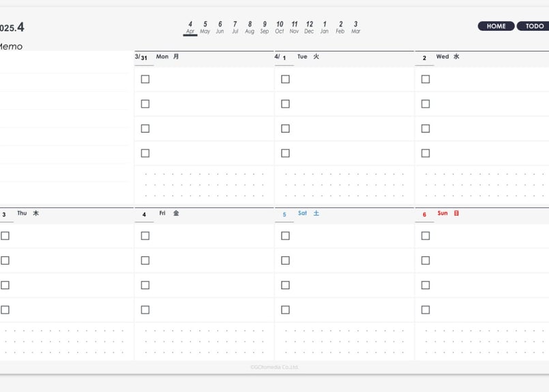
Task: Tick the fourth checkbox under Wed 2
Action: (x=426, y=153)
